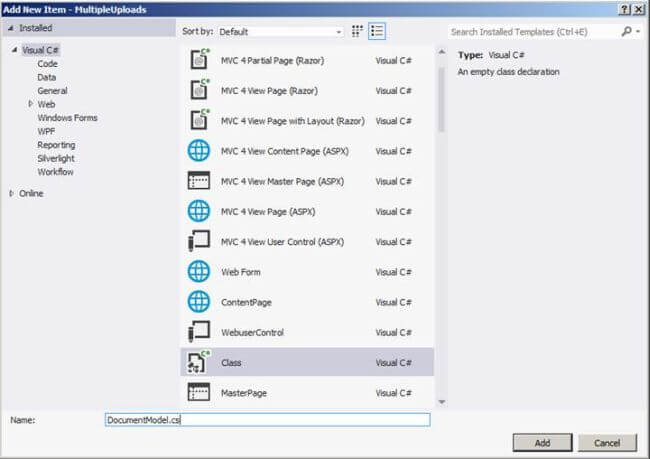Select the 'MasterPage' template name
The height and width of the screenshot is (459, 650).
coord(244,393)
